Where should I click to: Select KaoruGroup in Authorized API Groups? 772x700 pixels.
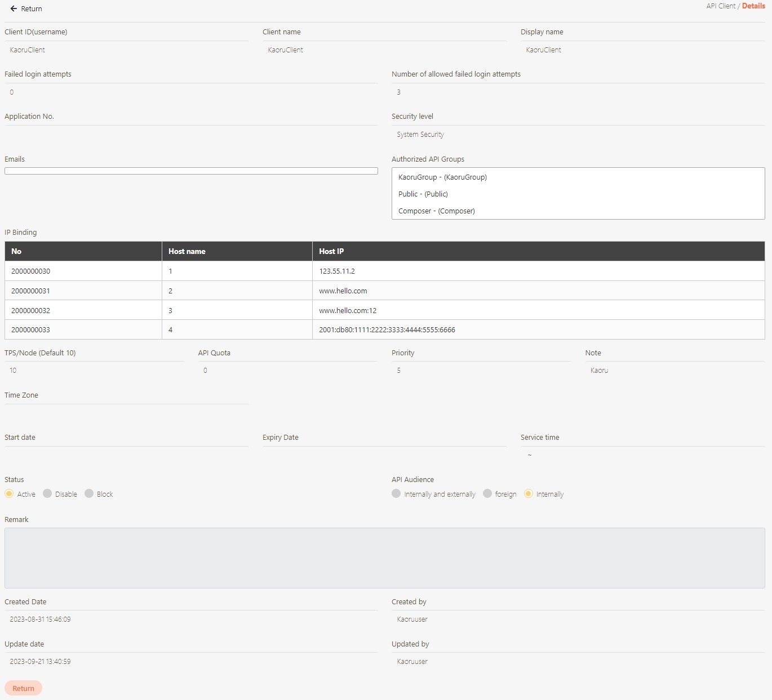point(442,177)
